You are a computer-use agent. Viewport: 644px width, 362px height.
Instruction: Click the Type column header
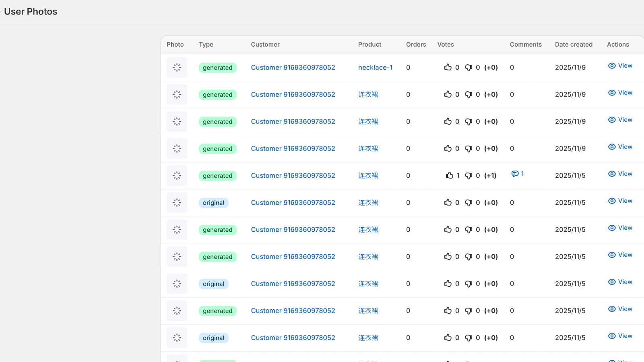click(206, 45)
